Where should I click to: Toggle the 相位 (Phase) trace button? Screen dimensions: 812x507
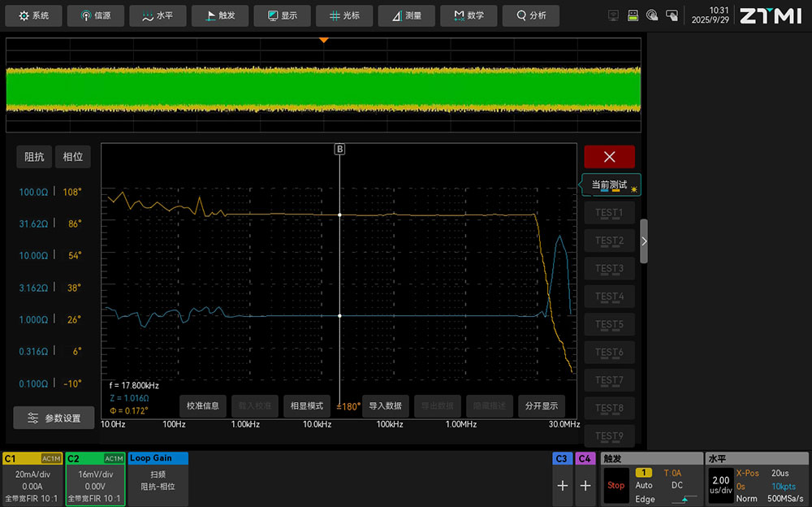[x=73, y=157]
